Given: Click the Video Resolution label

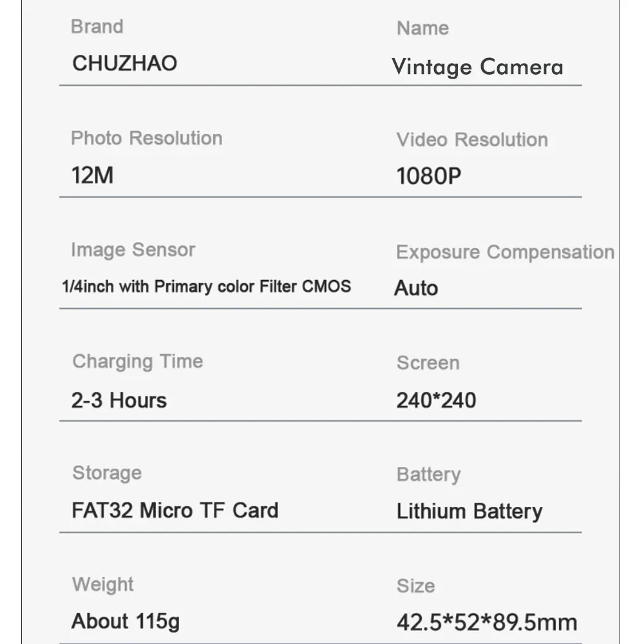Looking at the screenshot, I should pyautogui.click(x=472, y=140).
